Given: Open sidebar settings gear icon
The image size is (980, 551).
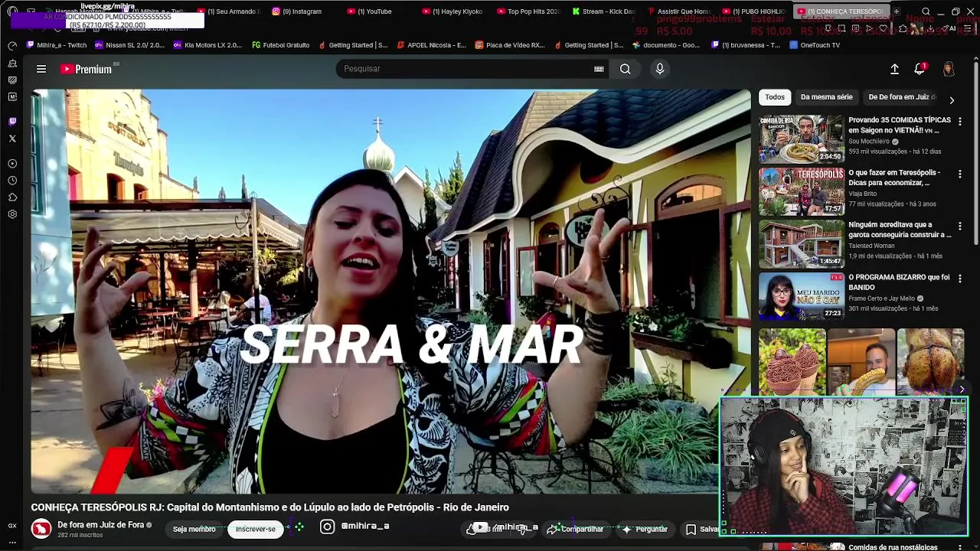Looking at the screenshot, I should point(12,214).
